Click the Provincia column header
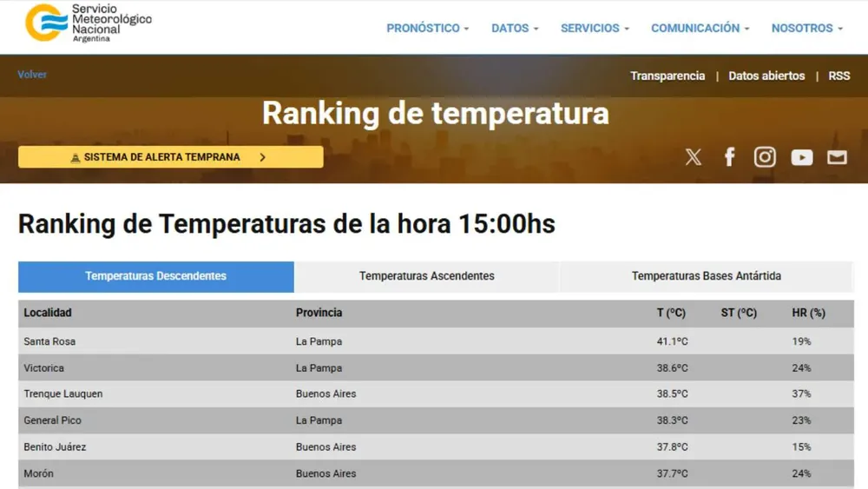Image resolution: width=868 pixels, height=489 pixels. [x=319, y=313]
